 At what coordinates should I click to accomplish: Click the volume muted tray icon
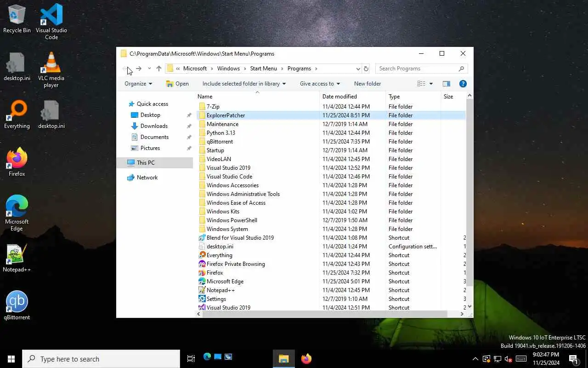(509, 359)
